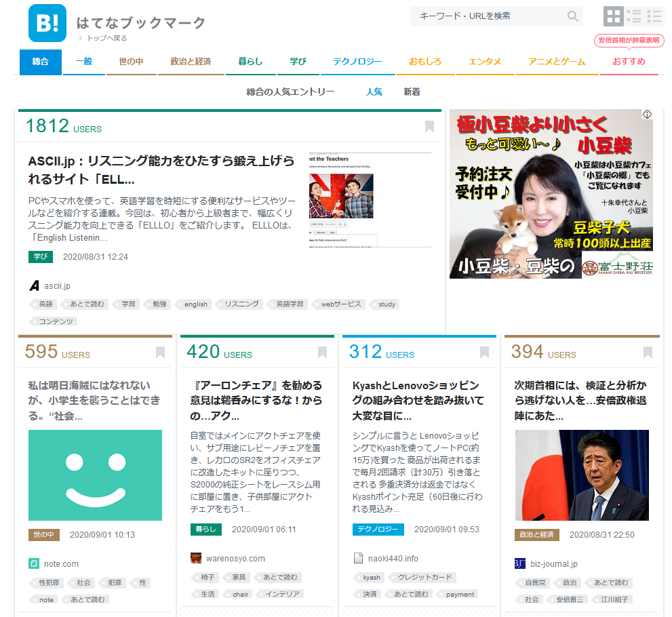Click the green smiley note thumbnail

pos(95,475)
